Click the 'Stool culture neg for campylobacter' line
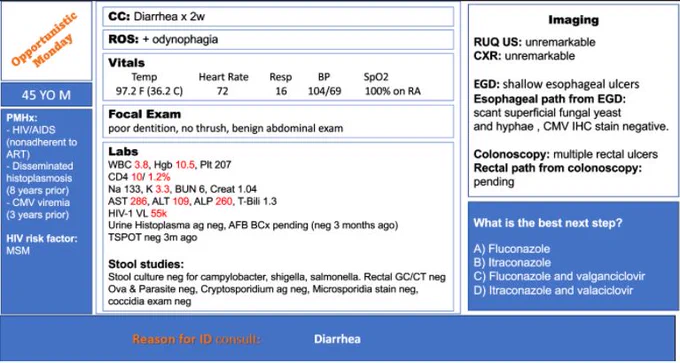Screen dimensions: 680x363 (x=277, y=277)
